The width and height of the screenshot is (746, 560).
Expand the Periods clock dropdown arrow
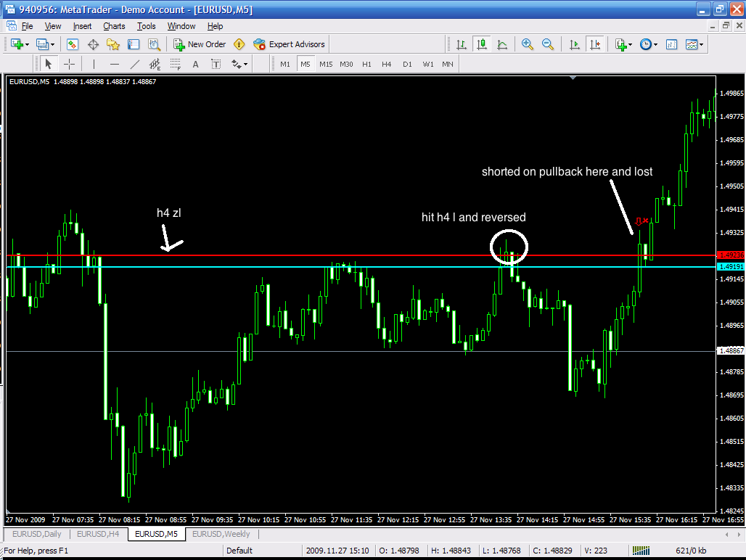655,45
